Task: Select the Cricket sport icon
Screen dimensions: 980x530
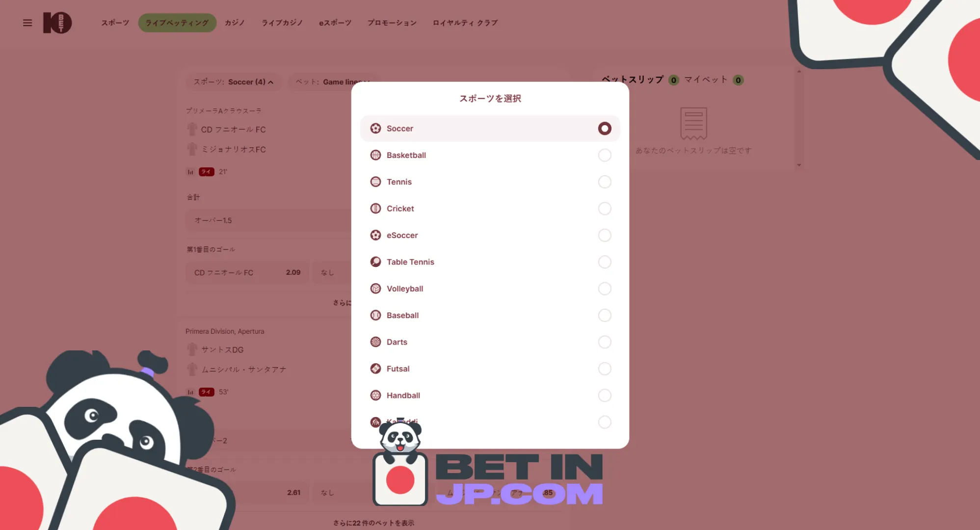Action: click(x=376, y=208)
